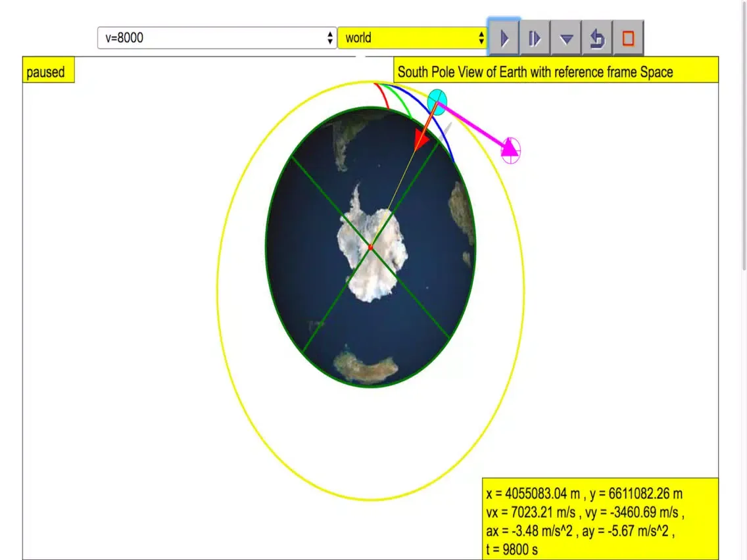
Task: Click the paused status label
Action: tap(46, 72)
